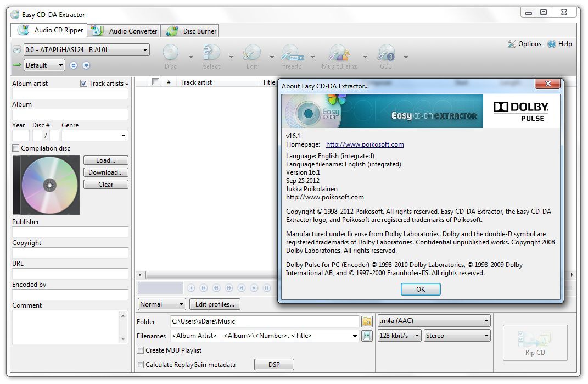Open the CD drive ATAPI iHAS124 dropdown

click(87, 50)
